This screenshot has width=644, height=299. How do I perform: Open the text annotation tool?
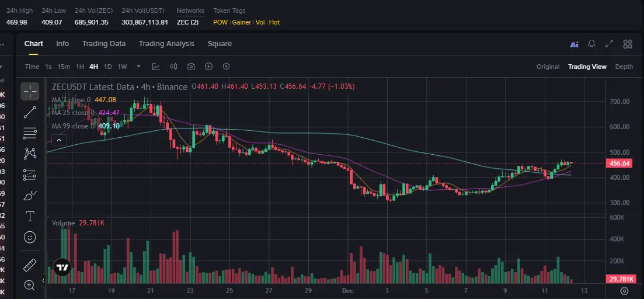[30, 216]
